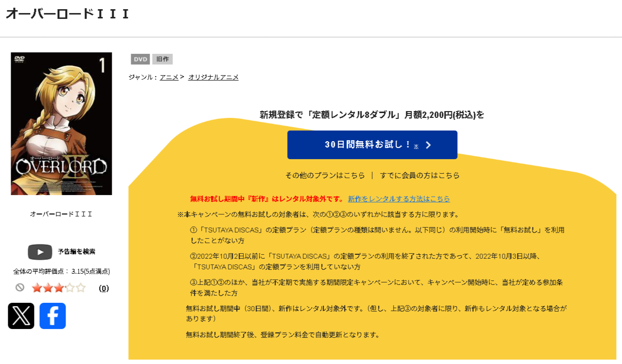This screenshot has width=622, height=364.
Task: Open the アニメ genre link
Action: point(169,77)
